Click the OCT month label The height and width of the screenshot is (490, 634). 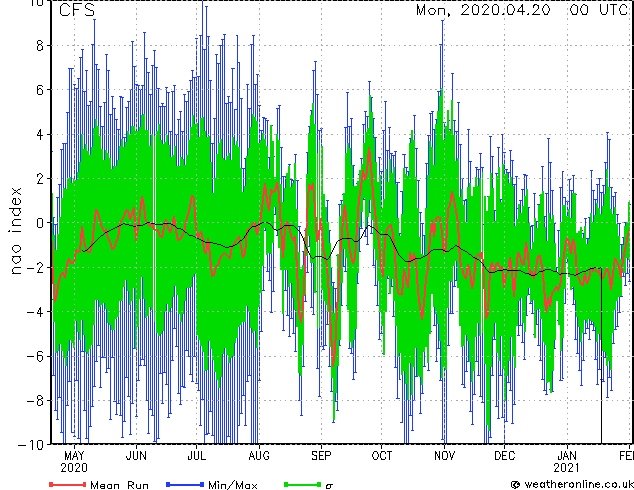381,456
